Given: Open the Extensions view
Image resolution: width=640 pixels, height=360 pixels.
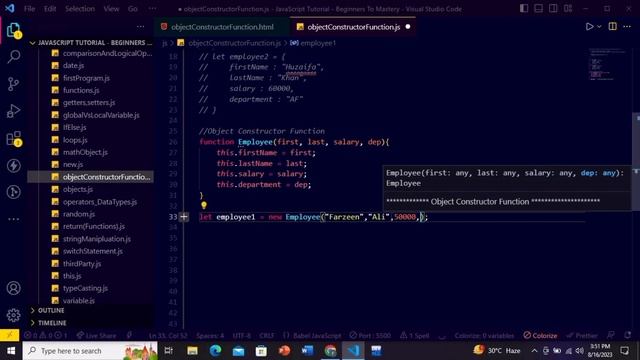Looking at the screenshot, I should [x=13, y=139].
